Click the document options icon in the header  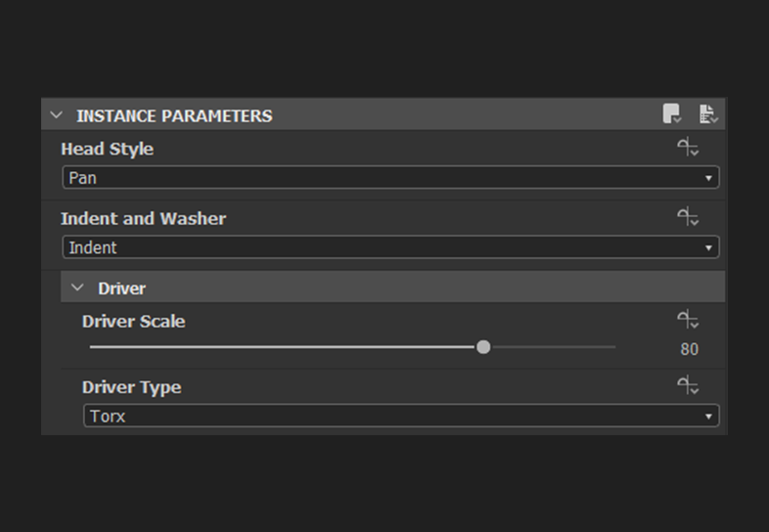point(708,114)
